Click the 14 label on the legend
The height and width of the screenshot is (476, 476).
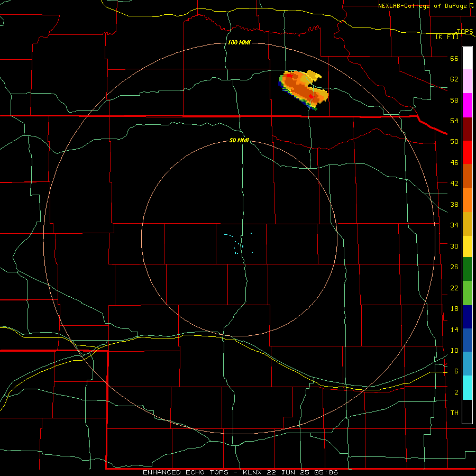[454, 329]
